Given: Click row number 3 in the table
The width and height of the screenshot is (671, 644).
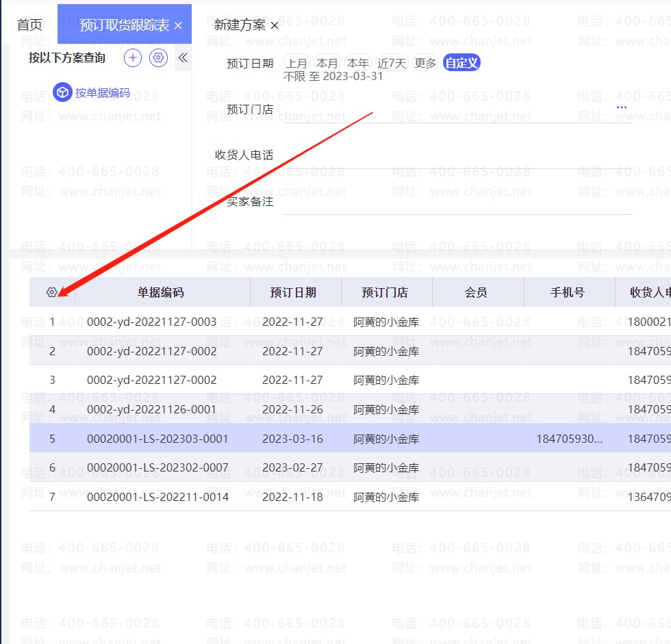Looking at the screenshot, I should pos(52,380).
